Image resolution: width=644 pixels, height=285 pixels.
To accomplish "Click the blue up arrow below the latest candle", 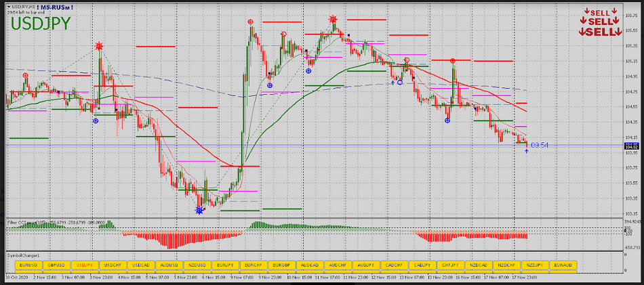I will click(527, 151).
